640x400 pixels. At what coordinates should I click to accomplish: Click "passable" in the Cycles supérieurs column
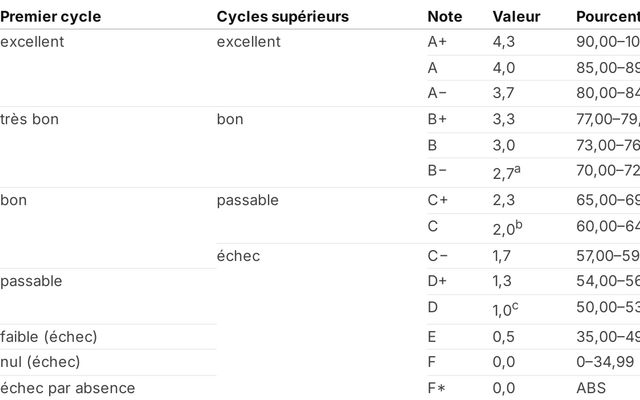(247, 200)
